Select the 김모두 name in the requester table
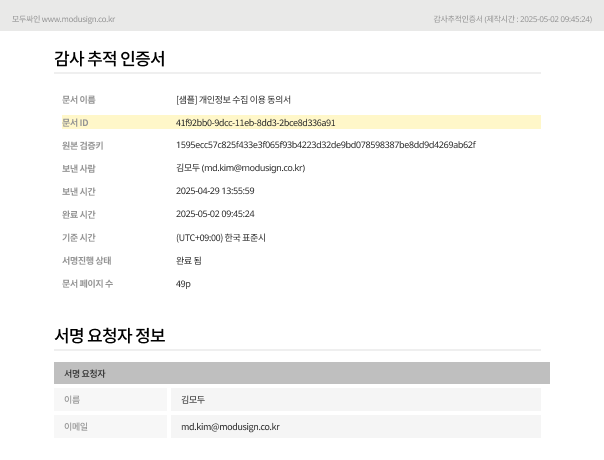This screenshot has height=460, width=604. click(193, 400)
